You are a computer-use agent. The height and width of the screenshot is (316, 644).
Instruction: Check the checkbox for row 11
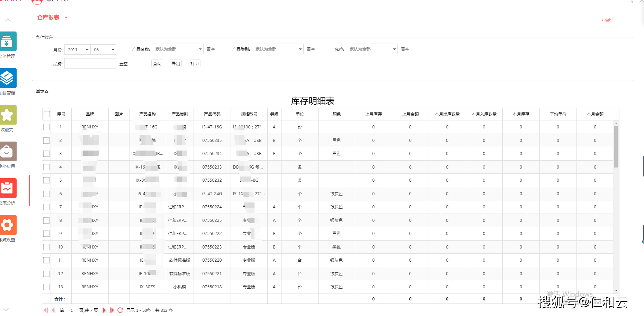[x=46, y=260]
